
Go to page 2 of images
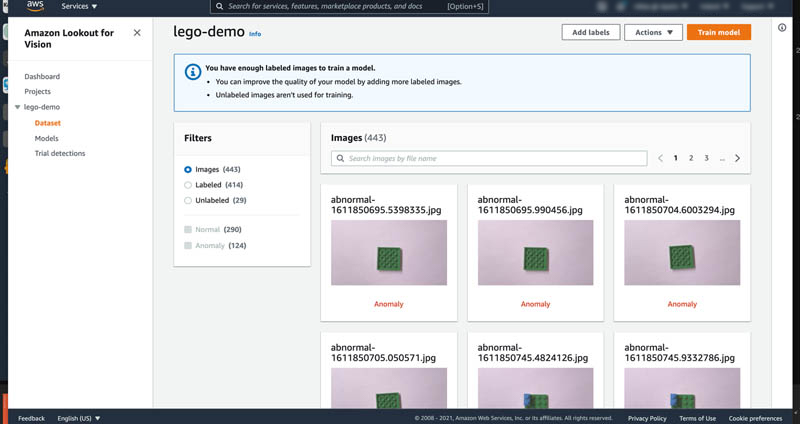coord(691,159)
